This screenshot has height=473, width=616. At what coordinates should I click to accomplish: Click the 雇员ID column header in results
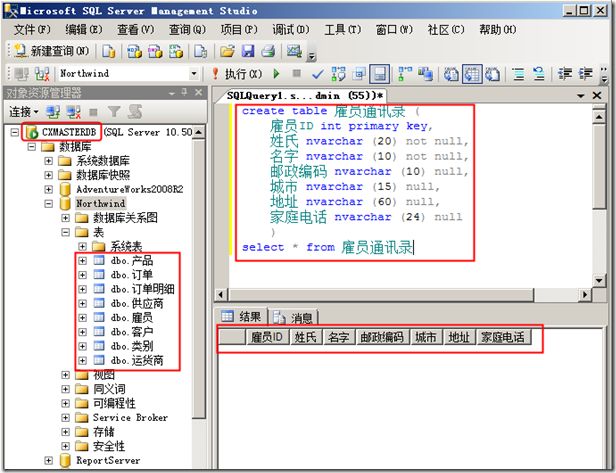[267, 337]
